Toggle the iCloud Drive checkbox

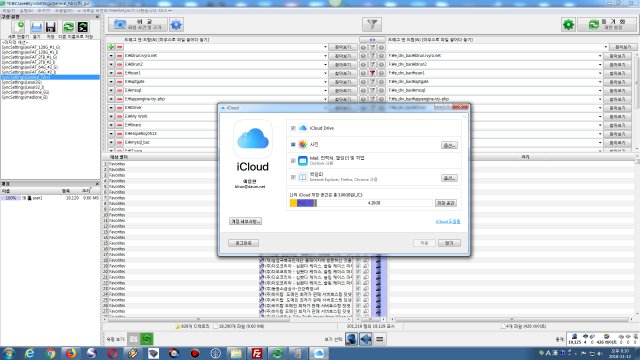coord(293,128)
